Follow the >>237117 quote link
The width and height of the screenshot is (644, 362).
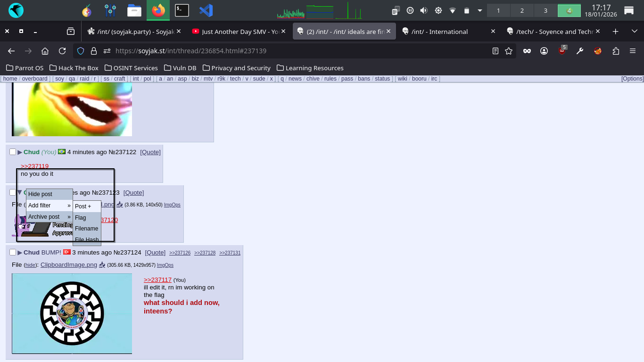tap(157, 280)
